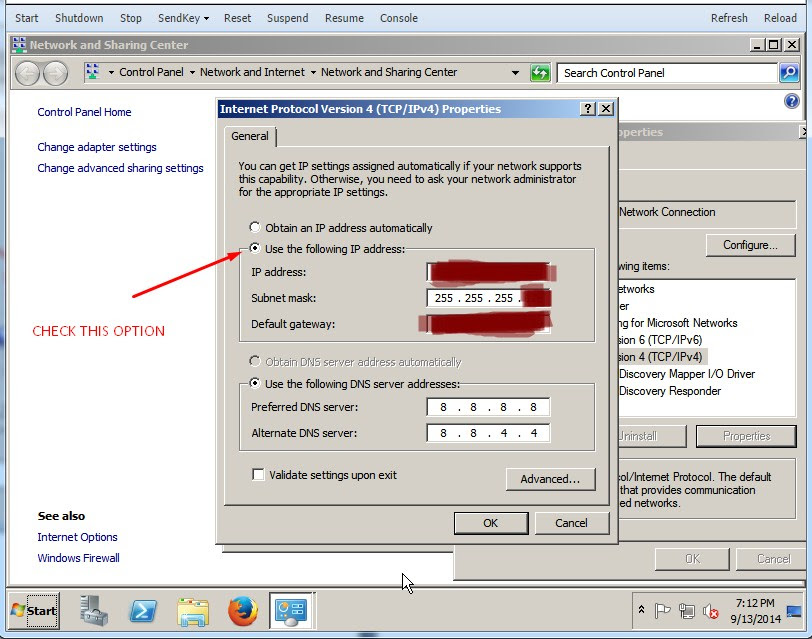The image size is (812, 639).
Task: Click the Control Panel icon in address bar
Action: point(92,71)
